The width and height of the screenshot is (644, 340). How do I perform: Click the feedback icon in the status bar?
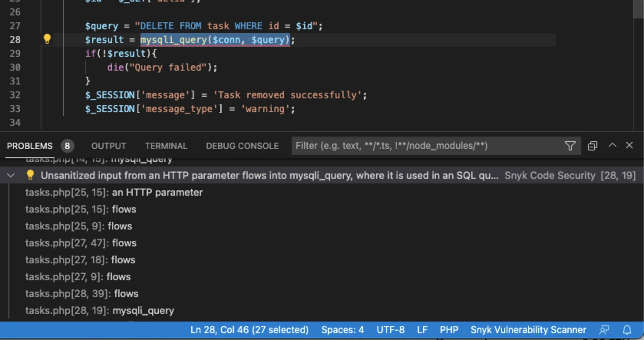click(x=605, y=330)
